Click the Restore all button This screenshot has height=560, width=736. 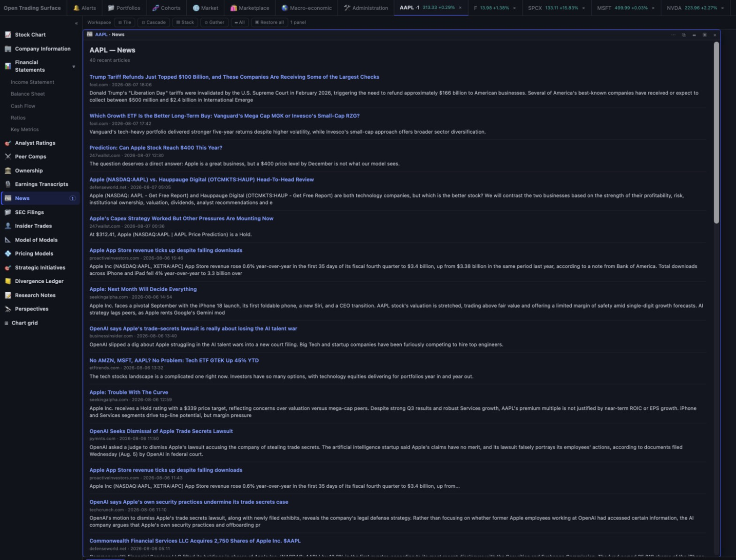269,23
